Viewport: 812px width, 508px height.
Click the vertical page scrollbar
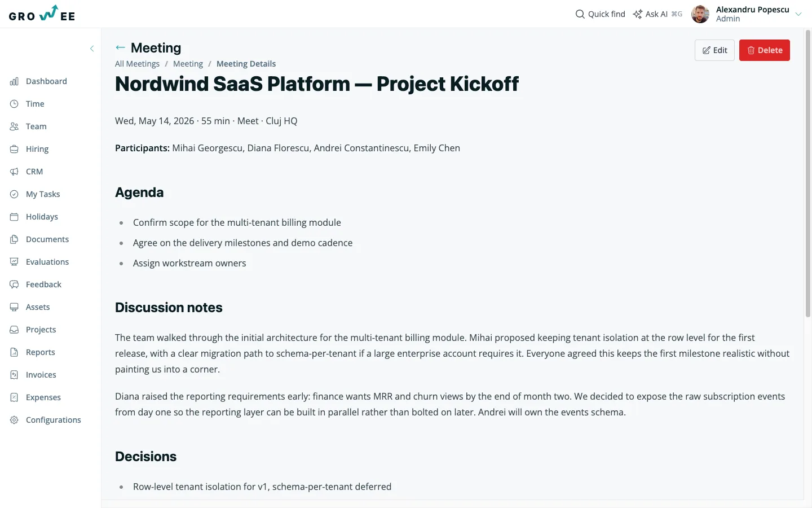pyautogui.click(x=808, y=174)
